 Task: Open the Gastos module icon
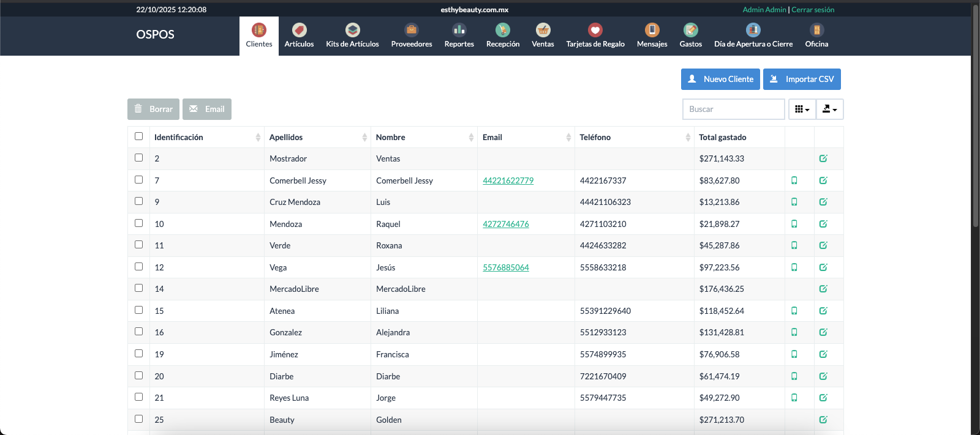click(690, 30)
